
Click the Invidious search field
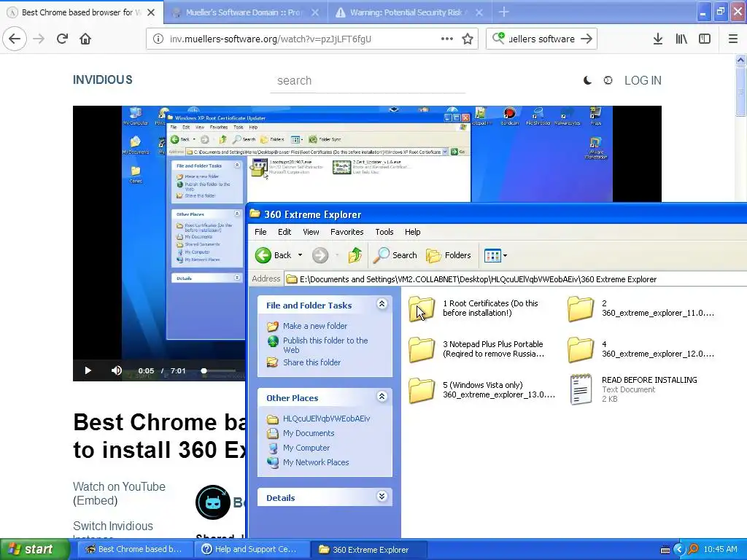pos(368,80)
